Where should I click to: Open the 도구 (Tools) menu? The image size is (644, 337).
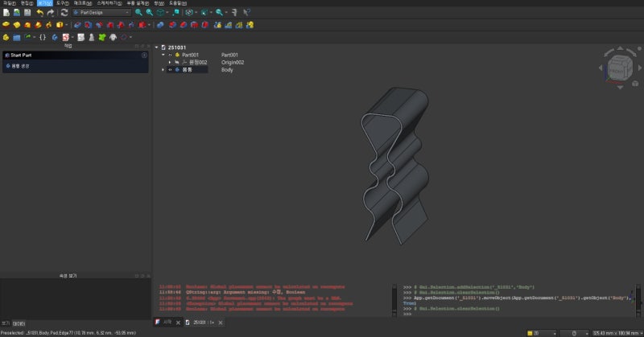pos(63,3)
